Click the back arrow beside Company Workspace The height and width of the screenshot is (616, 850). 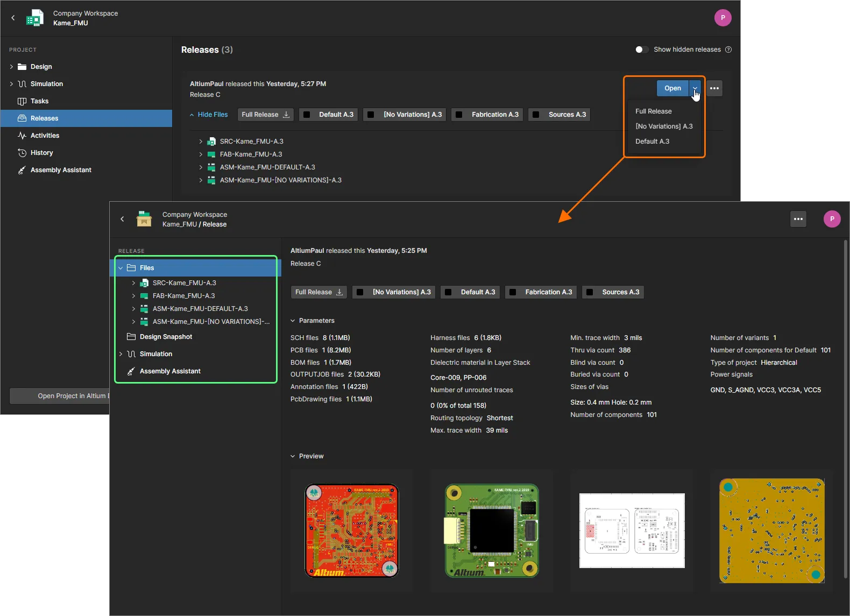pos(13,18)
